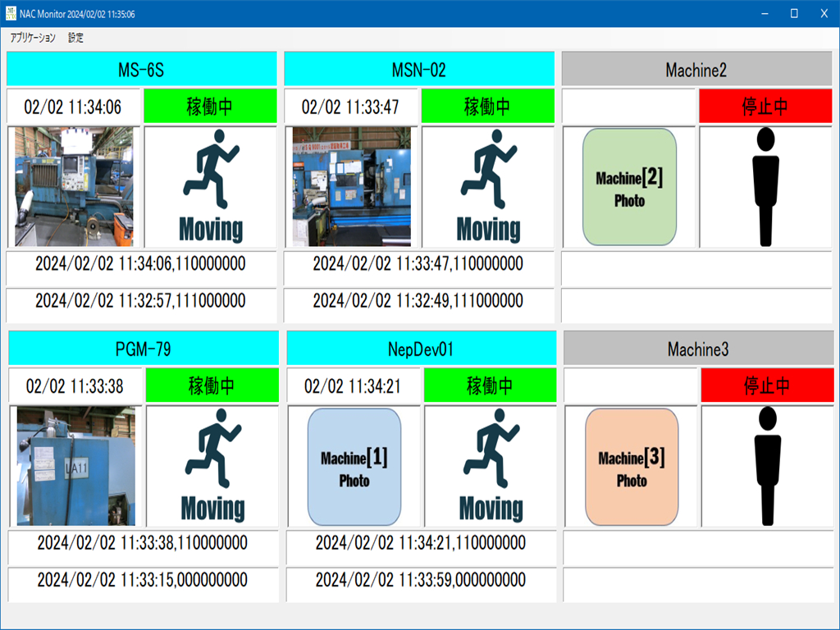Image resolution: width=840 pixels, height=630 pixels.
Task: Click the Machine3 header label
Action: pos(699,349)
